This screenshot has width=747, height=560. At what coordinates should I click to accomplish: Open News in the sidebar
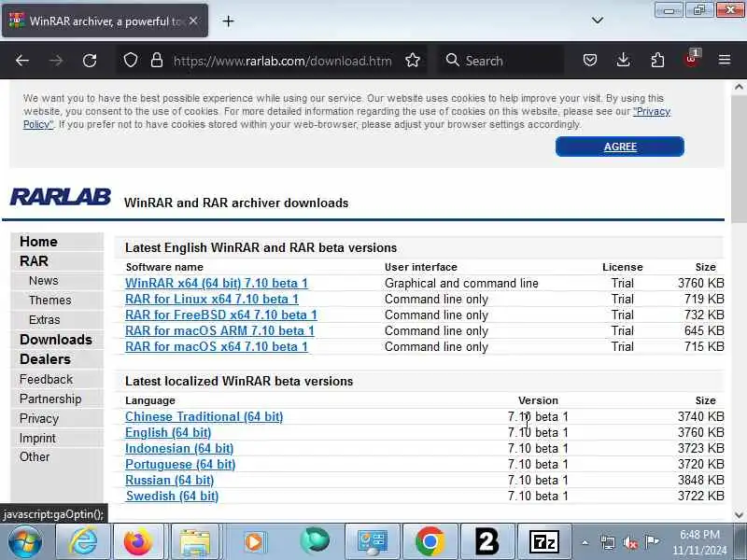pos(43,281)
